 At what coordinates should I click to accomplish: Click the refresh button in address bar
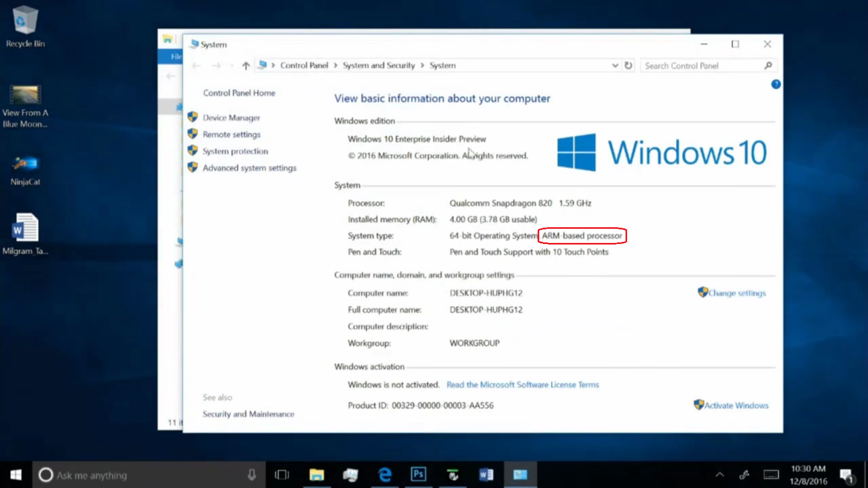point(628,65)
